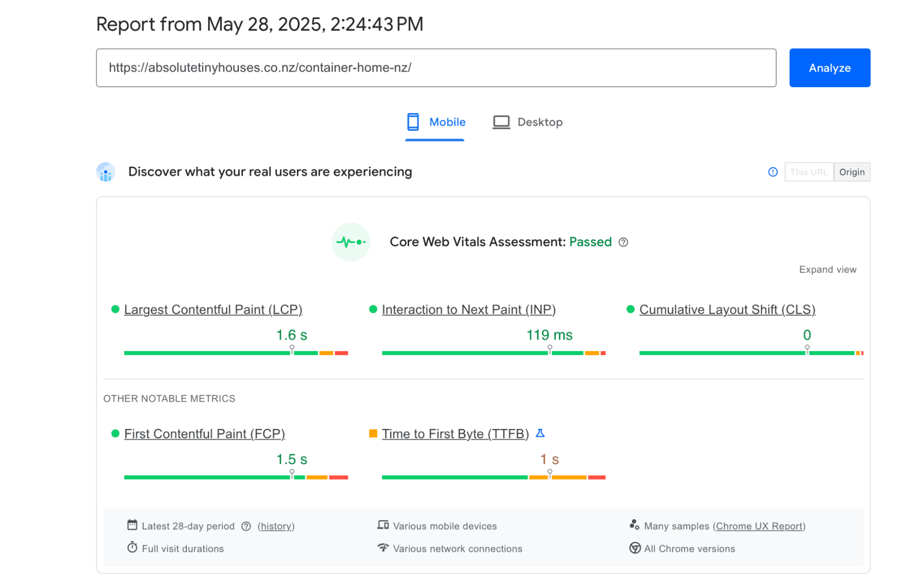Follow the Chrome UX Report link

[758, 526]
